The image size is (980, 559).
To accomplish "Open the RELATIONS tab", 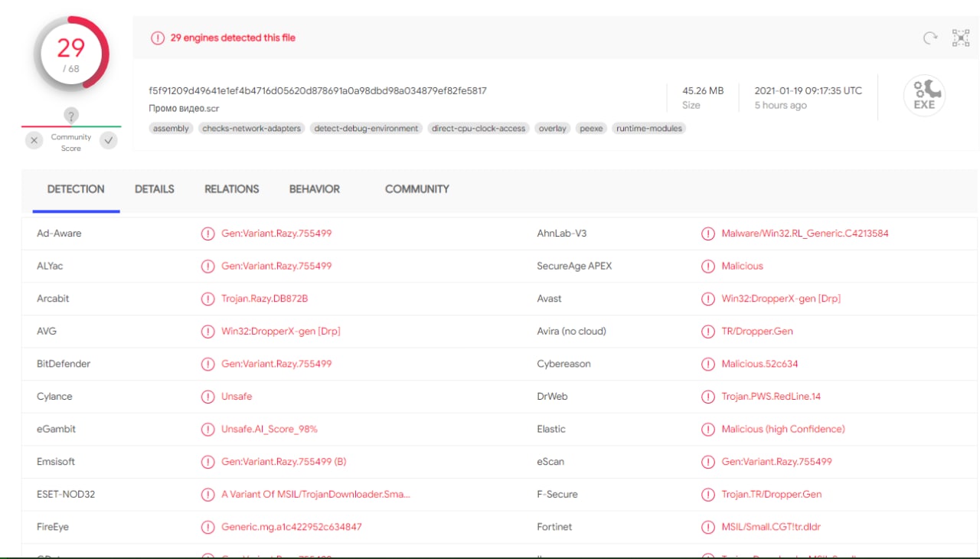I will [232, 189].
